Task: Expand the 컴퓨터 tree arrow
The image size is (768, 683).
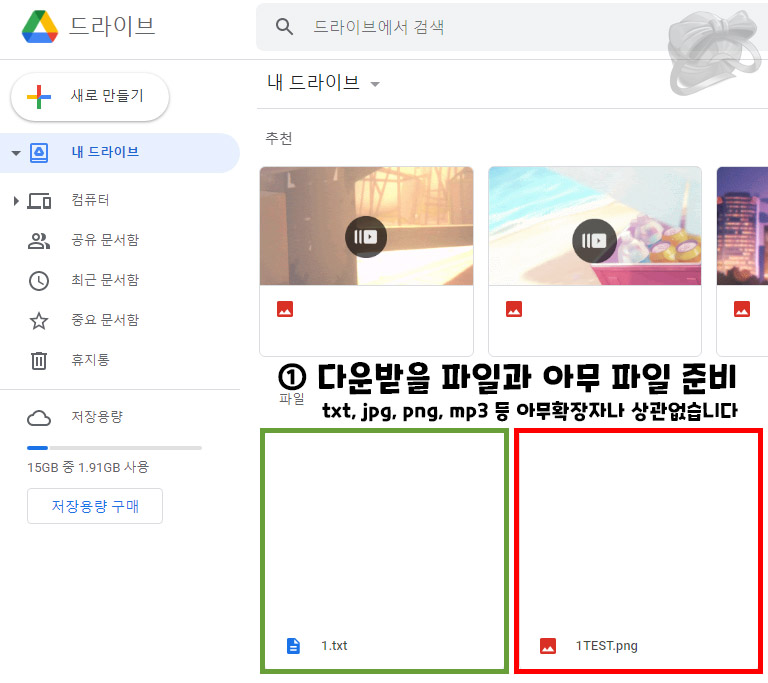Action: pos(16,201)
